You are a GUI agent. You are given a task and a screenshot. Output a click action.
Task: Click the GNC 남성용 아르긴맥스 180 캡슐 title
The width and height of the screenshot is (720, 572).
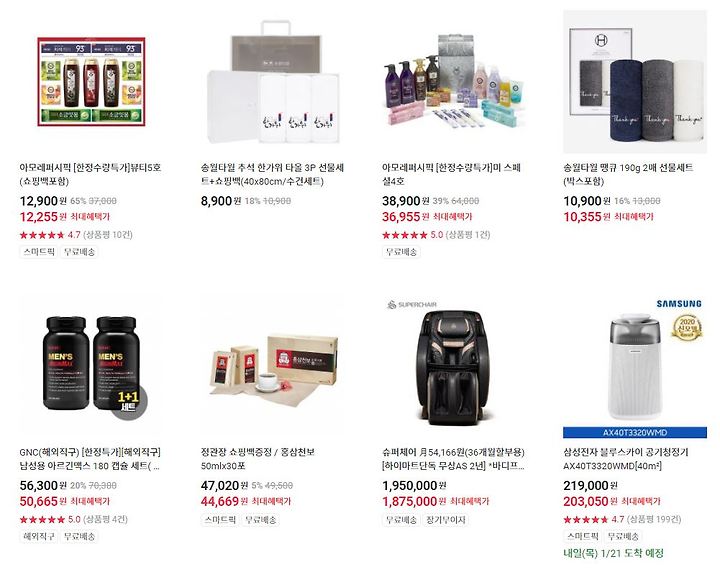[x=90, y=459]
